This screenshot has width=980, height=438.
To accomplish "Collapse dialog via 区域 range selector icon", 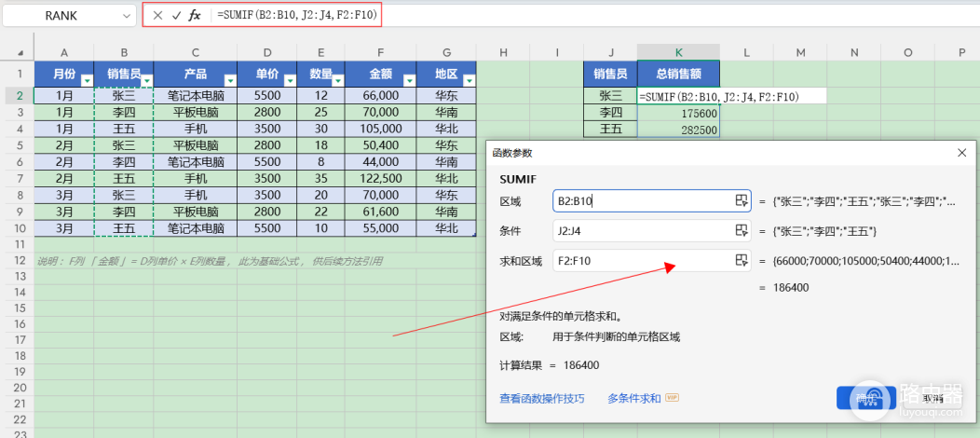I will click(x=742, y=200).
